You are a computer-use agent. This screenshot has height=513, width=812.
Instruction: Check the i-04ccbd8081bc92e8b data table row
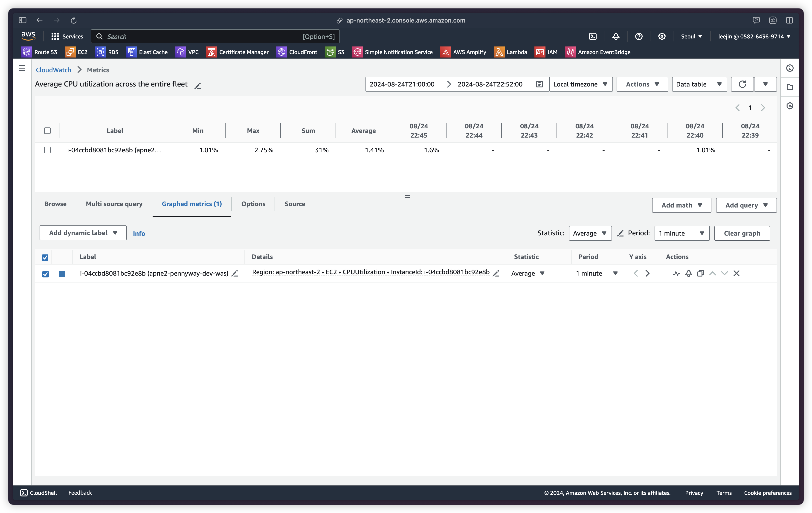click(48, 150)
